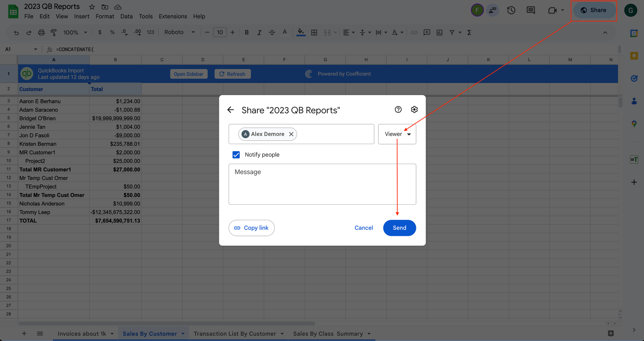The image size is (644, 341).
Task: Collapse the toolbar with chevron up
Action: click(605, 33)
